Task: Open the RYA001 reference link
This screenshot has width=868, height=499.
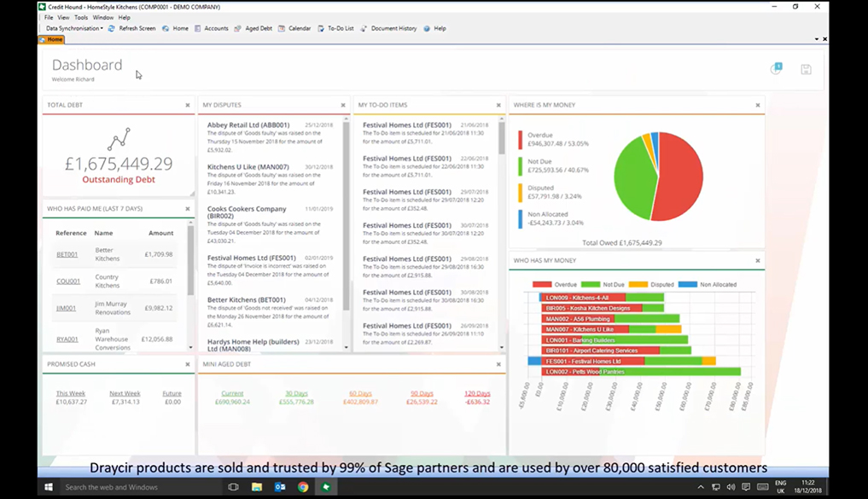Action: pyautogui.click(x=67, y=339)
